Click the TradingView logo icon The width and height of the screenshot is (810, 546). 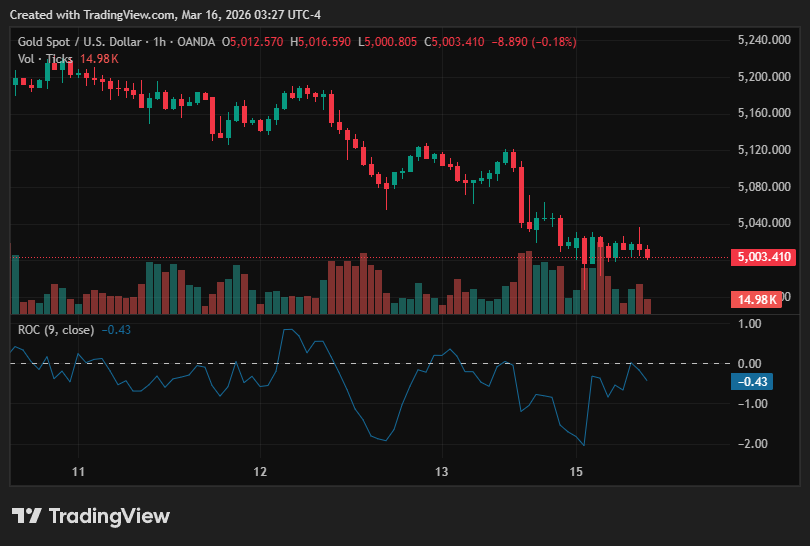click(x=26, y=516)
